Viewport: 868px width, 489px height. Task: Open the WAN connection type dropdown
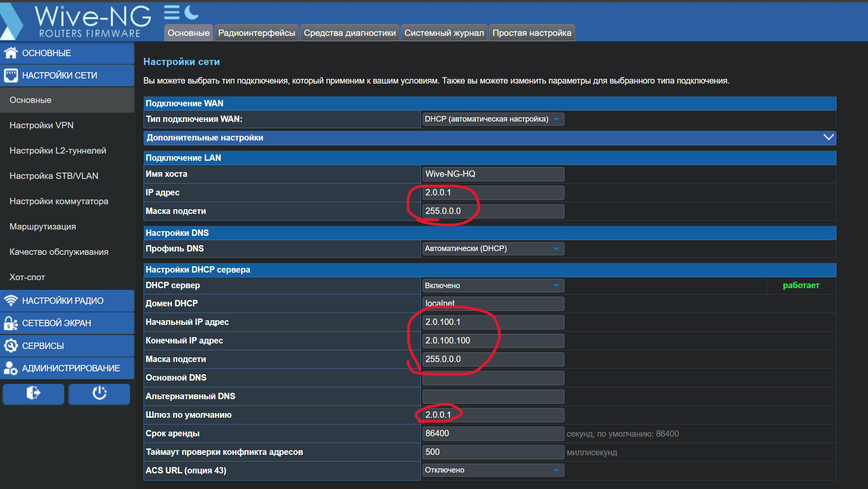(493, 119)
